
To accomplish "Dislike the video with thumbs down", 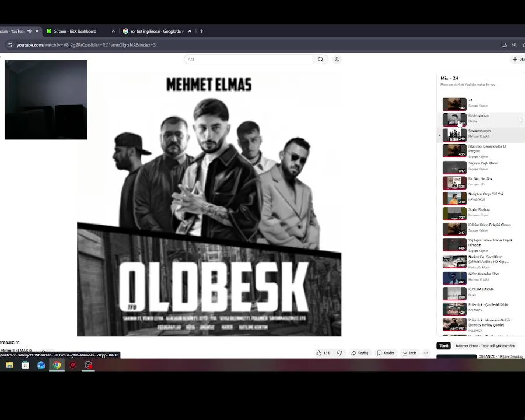I will (x=339, y=353).
